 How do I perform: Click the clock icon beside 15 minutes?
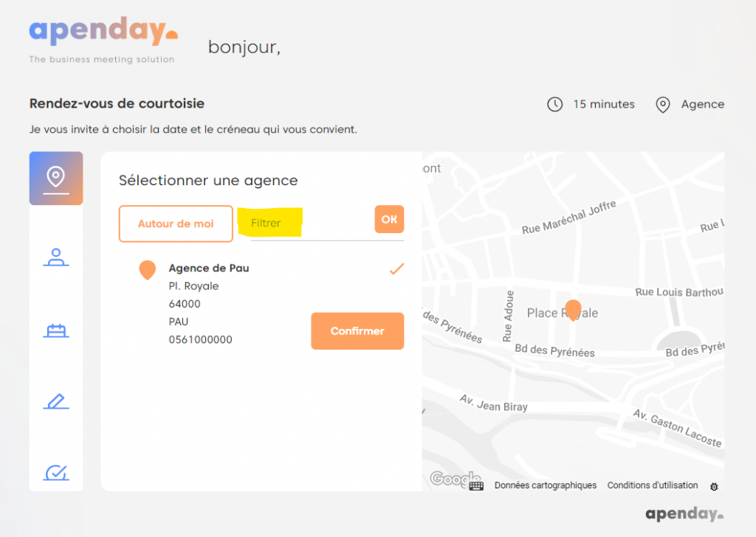click(x=554, y=105)
